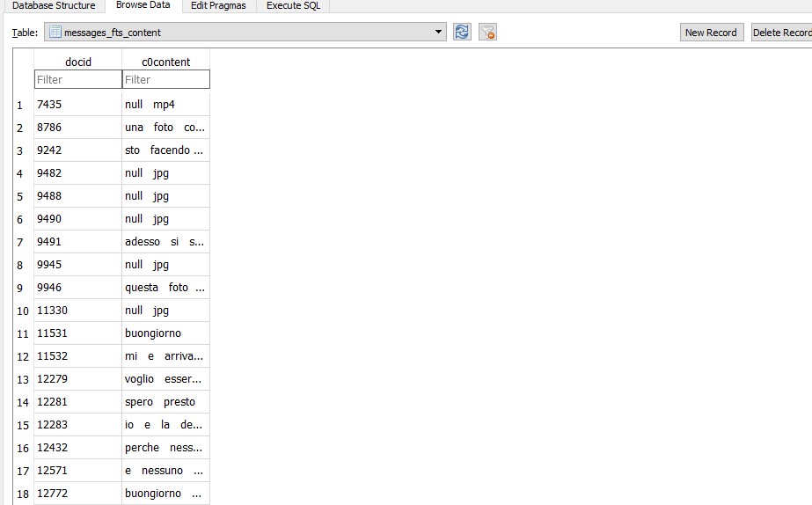The image size is (812, 505).
Task: Click the cell 'spero presto'
Action: (x=166, y=401)
